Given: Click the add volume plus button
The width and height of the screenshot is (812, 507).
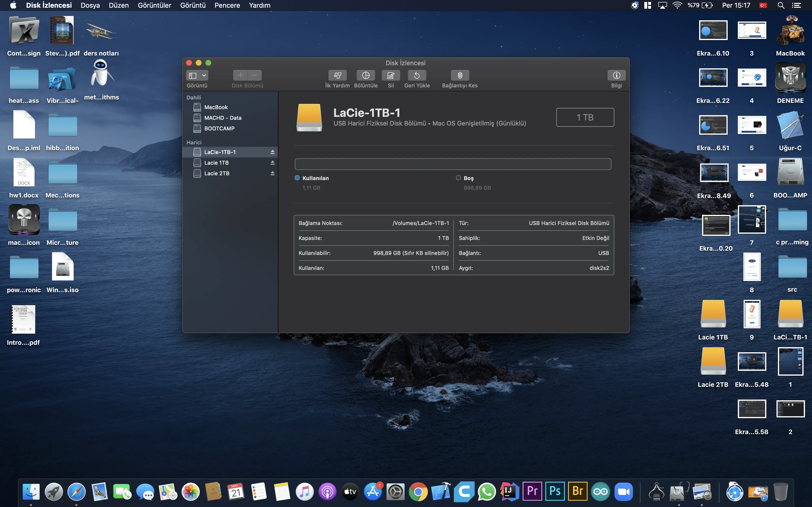Looking at the screenshot, I should [240, 75].
